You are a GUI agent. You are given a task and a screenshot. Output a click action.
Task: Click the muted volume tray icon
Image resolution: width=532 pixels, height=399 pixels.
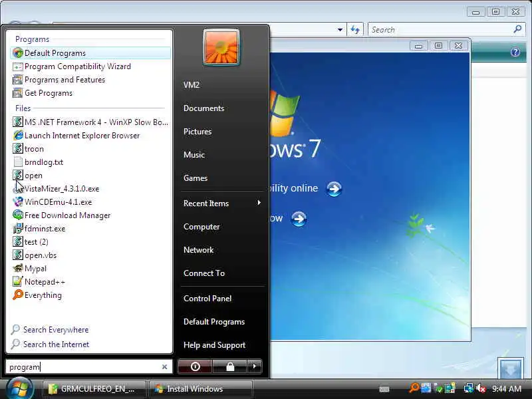click(481, 388)
